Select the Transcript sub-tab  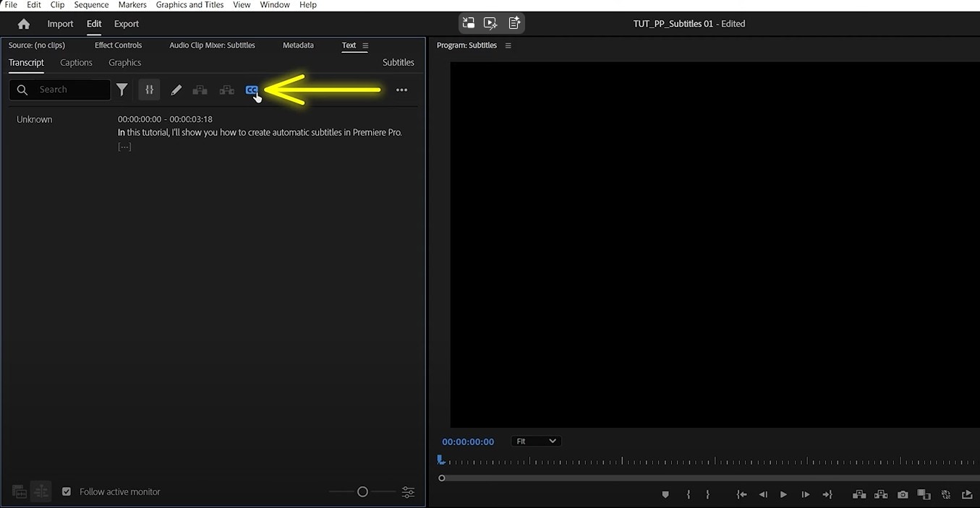click(x=26, y=63)
